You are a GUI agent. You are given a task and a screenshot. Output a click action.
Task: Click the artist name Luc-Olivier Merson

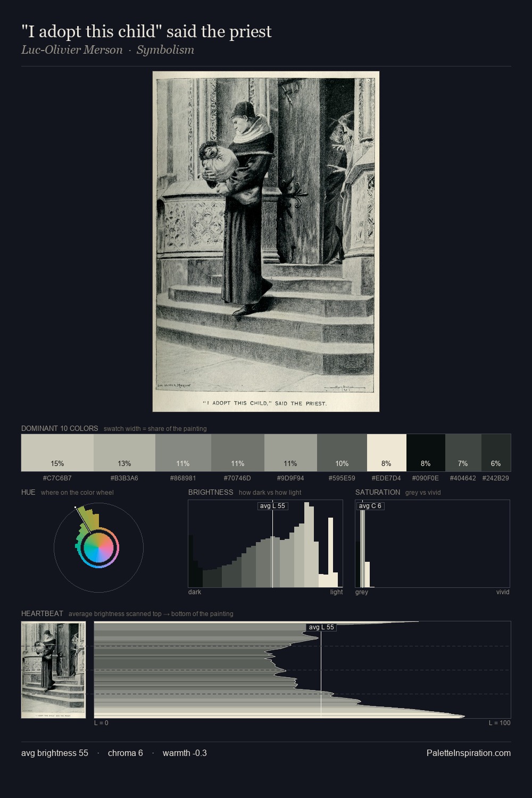click(72, 50)
